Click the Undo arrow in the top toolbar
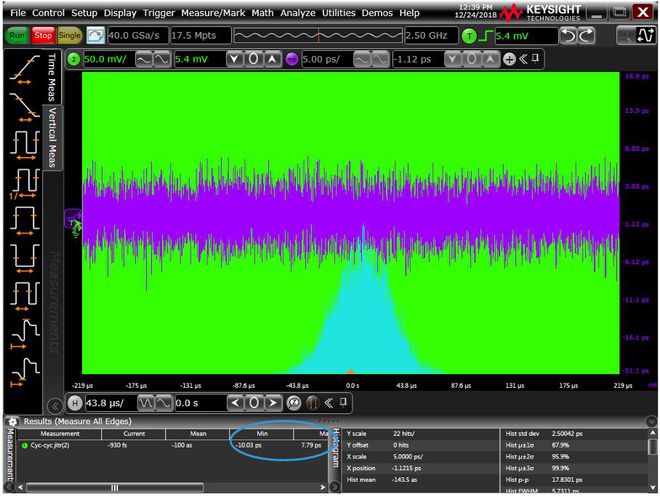The image size is (660, 497). coord(568,36)
